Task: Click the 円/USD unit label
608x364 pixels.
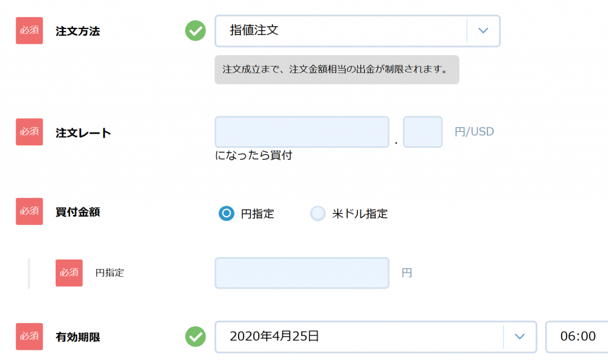Action: point(474,132)
